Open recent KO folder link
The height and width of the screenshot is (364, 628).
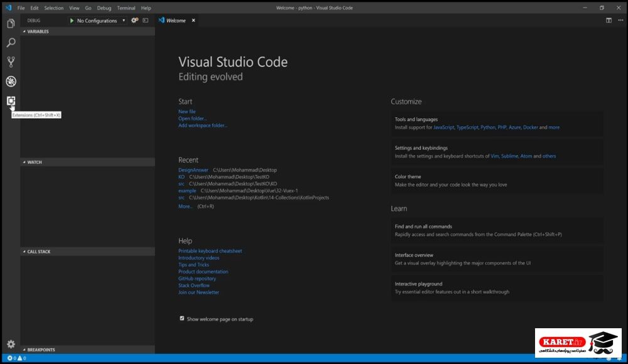[181, 177]
